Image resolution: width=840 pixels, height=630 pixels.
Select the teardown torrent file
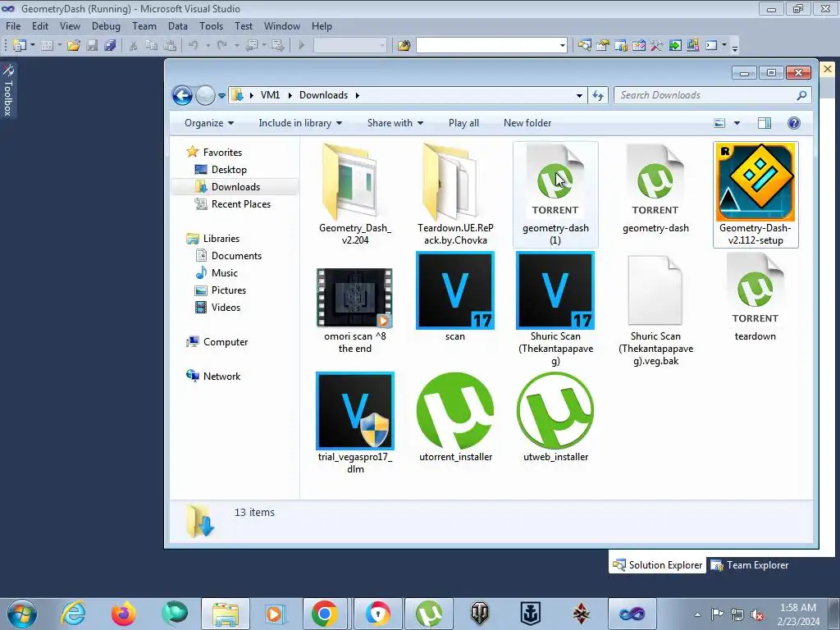pos(756,298)
